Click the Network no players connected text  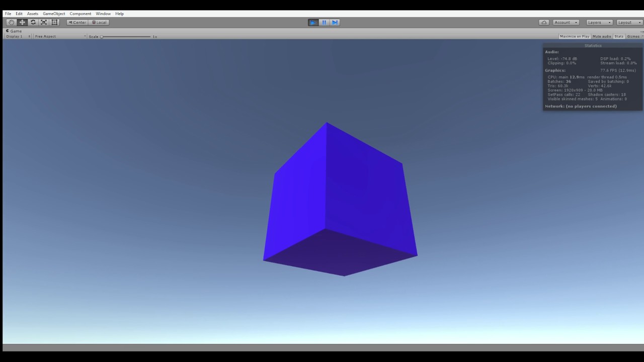581,106
